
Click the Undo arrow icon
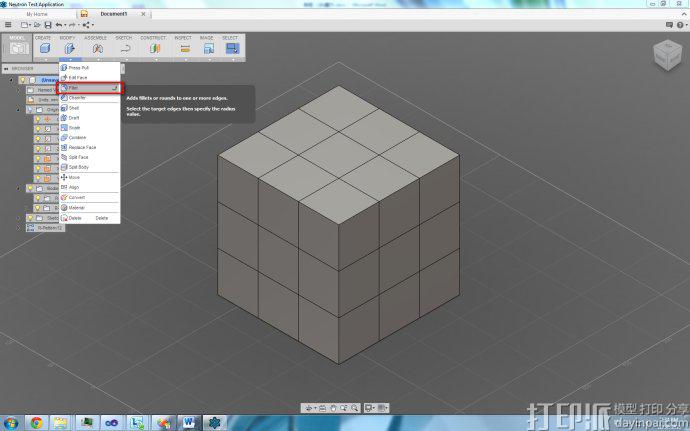coord(59,25)
